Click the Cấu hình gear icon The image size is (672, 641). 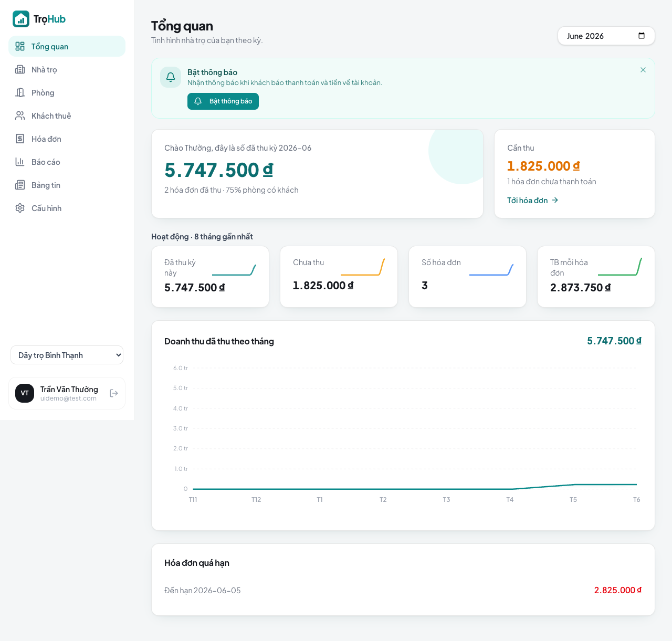20,208
